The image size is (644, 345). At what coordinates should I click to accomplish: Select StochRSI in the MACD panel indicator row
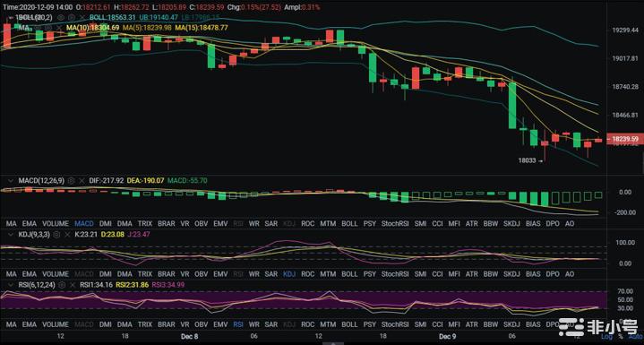point(395,224)
